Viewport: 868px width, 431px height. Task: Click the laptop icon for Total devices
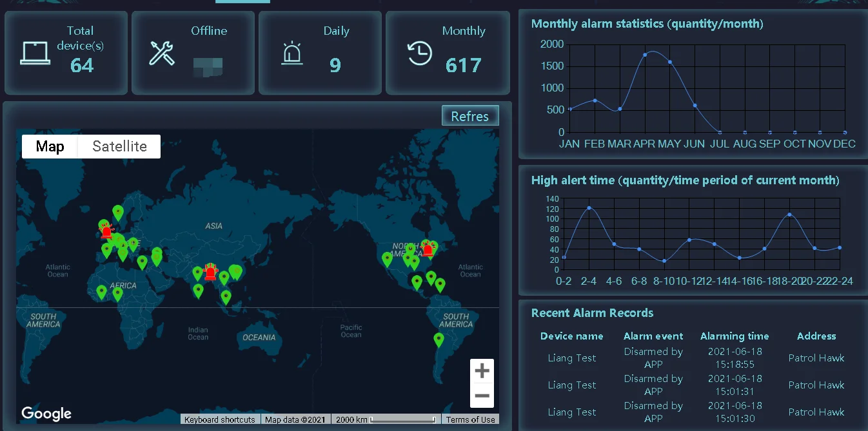(x=35, y=53)
